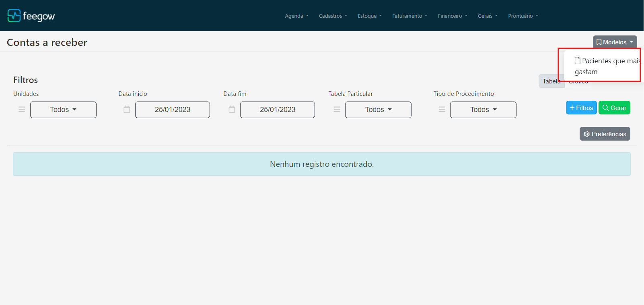The height and width of the screenshot is (305, 644).
Task: Click calendar icon for Data inicio
Action: [127, 110]
